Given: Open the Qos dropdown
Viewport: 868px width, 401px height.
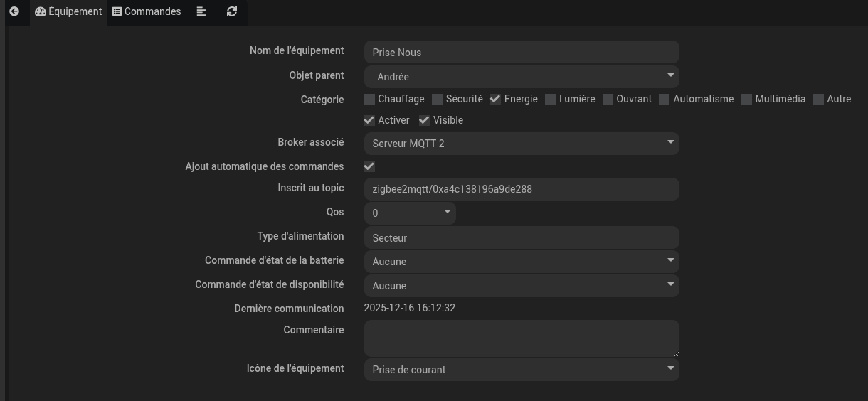Looking at the screenshot, I should click(410, 213).
